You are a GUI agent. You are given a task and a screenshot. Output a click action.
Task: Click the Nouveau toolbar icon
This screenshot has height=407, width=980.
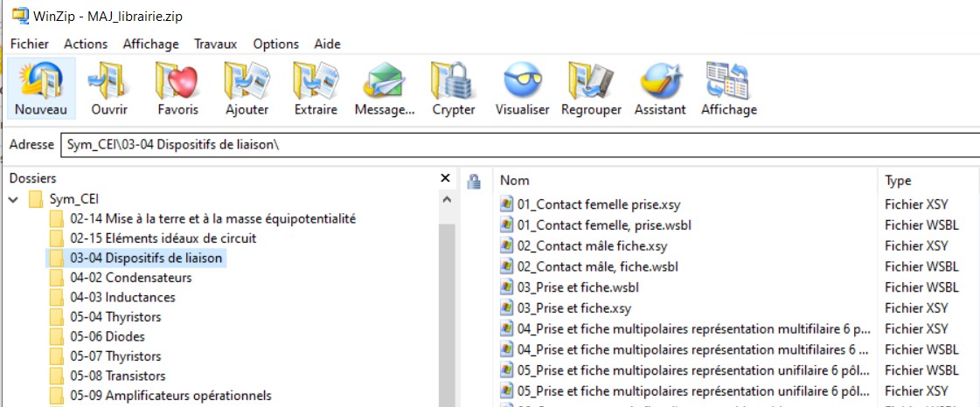40,88
